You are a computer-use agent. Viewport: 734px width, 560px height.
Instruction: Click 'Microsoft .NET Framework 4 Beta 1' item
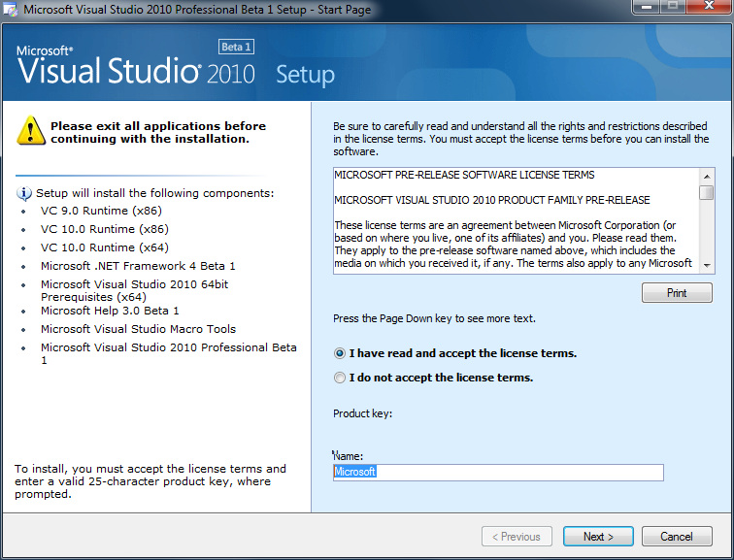tap(138, 266)
